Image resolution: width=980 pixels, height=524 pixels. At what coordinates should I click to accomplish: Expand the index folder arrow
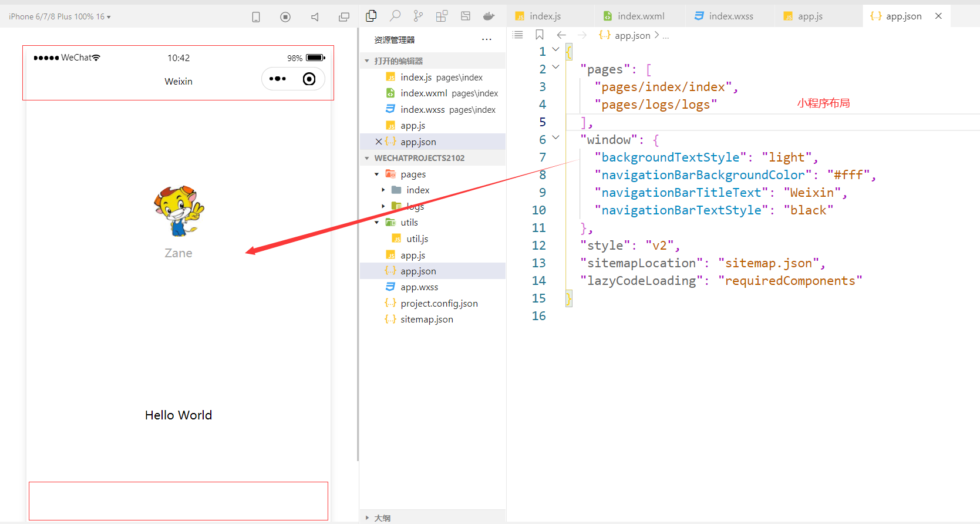(x=383, y=190)
